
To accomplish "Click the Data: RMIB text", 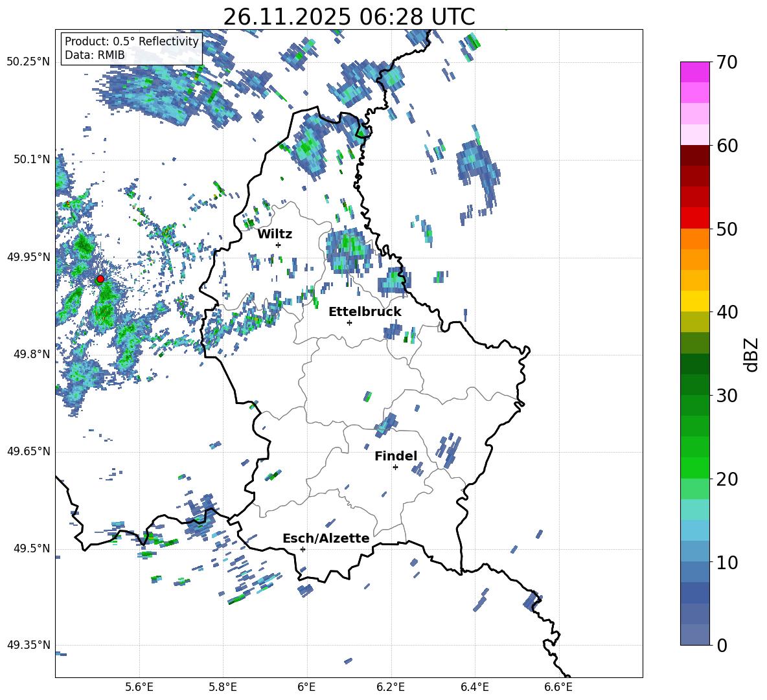I will tap(95, 55).
